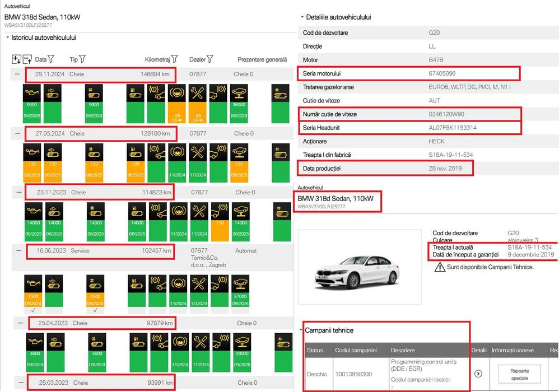Click VIN WBA5V3100LFJ25277 under top-left title
The width and height of the screenshot is (559, 392).
(x=28, y=25)
